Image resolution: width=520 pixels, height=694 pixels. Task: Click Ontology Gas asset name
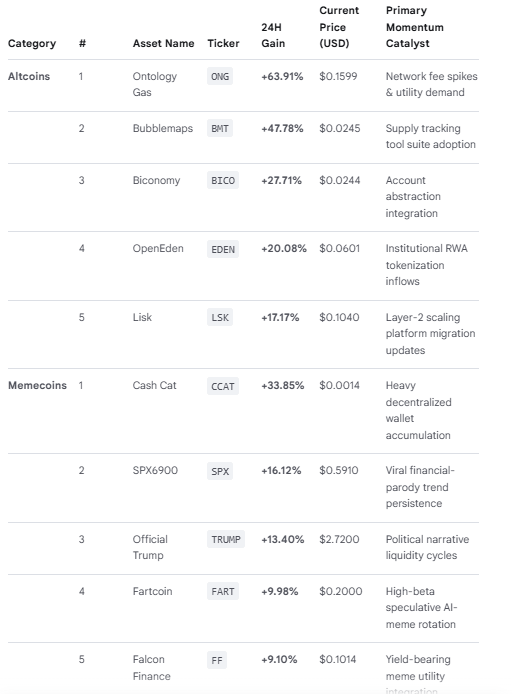coord(154,84)
